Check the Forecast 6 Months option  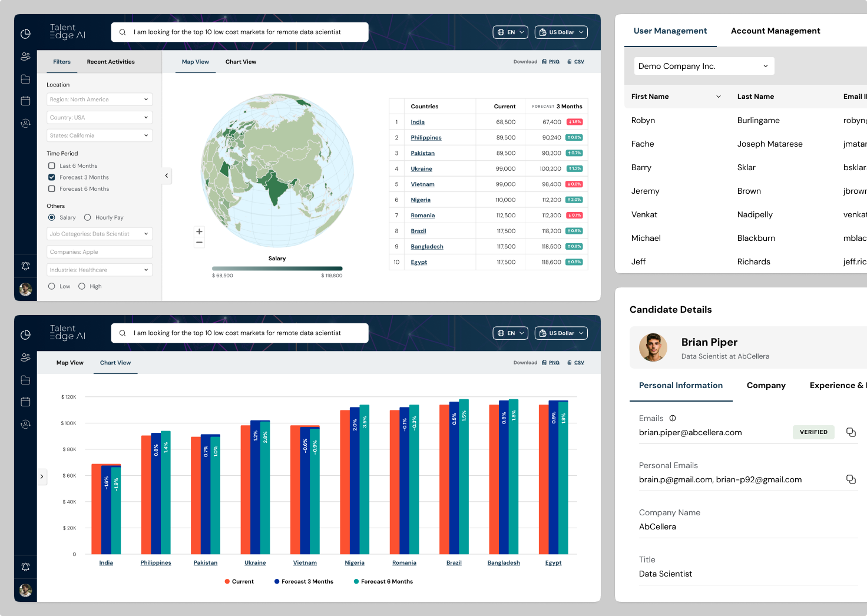pyautogui.click(x=52, y=189)
